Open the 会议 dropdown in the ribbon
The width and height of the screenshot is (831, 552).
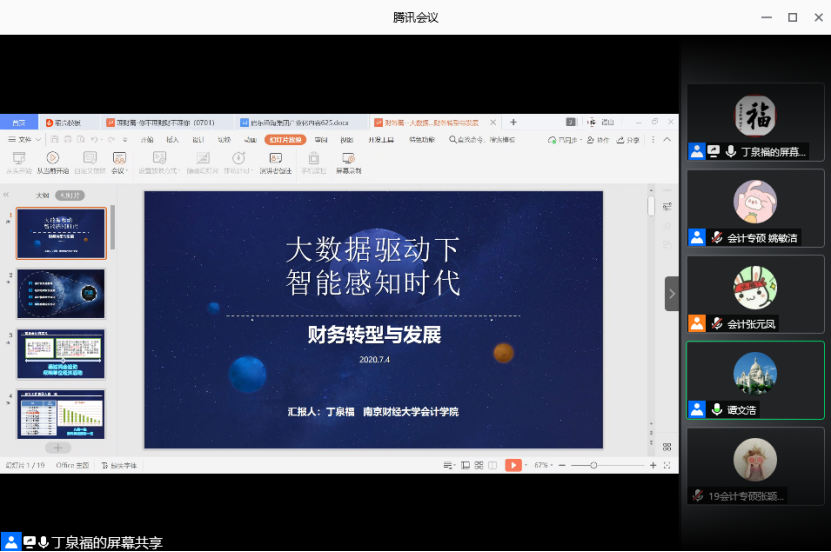point(120,162)
